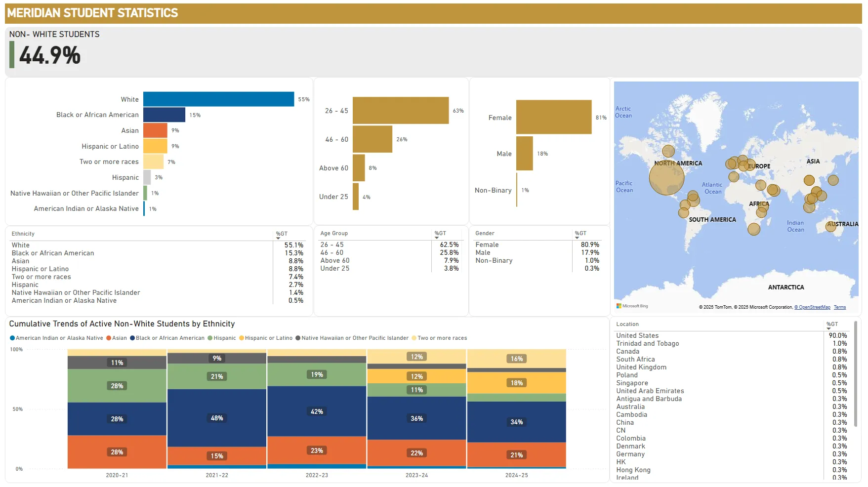Click the map bubble over Australia
Screen dimensions: 868x487
click(833, 226)
